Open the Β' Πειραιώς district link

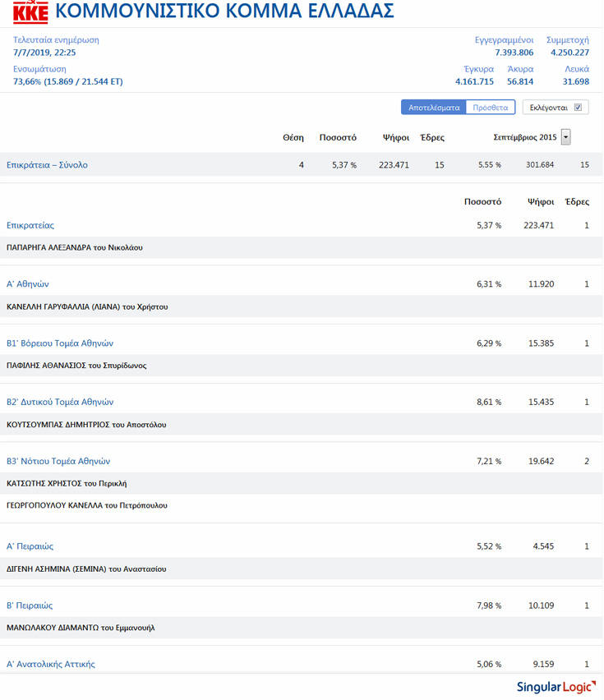tap(30, 606)
